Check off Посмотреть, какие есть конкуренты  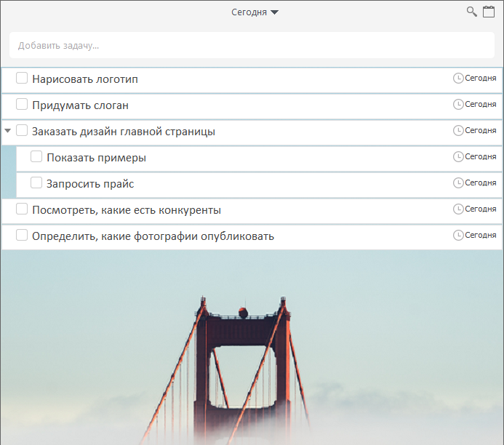coord(22,209)
